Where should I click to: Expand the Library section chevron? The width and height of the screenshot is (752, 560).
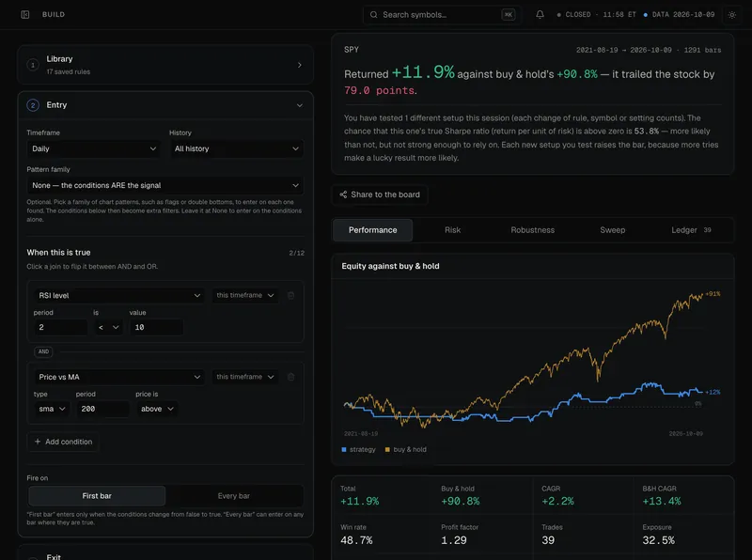299,65
